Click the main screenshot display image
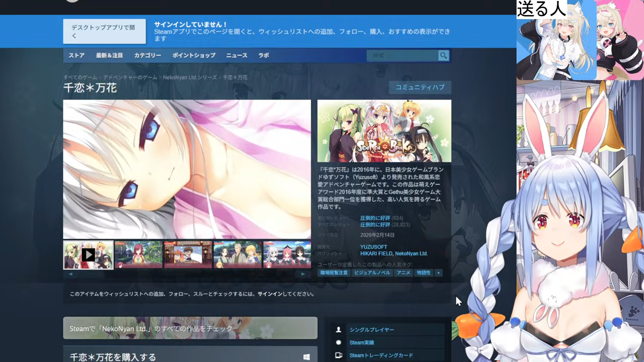The width and height of the screenshot is (644, 362). click(187, 169)
